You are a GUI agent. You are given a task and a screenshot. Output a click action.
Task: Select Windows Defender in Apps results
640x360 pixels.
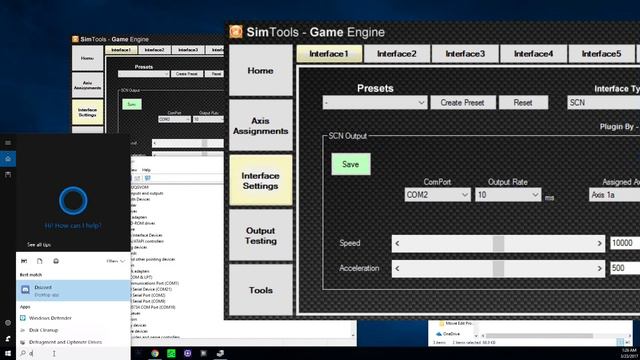coord(73,318)
